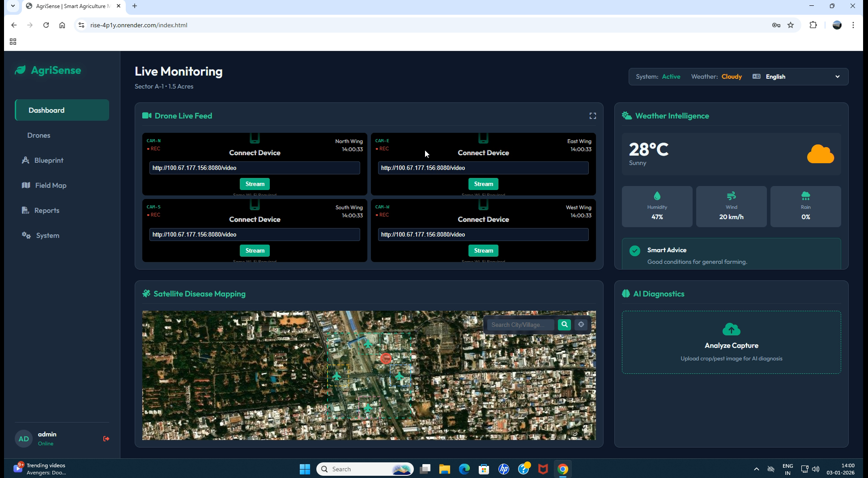The width and height of the screenshot is (868, 478).
Task: Start the Stream for the North Wing camera
Action: 255,184
